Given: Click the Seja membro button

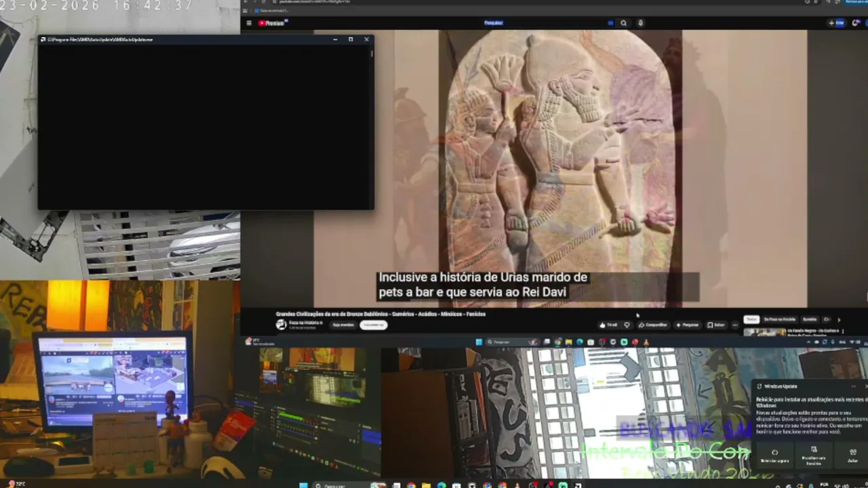Looking at the screenshot, I should point(343,325).
